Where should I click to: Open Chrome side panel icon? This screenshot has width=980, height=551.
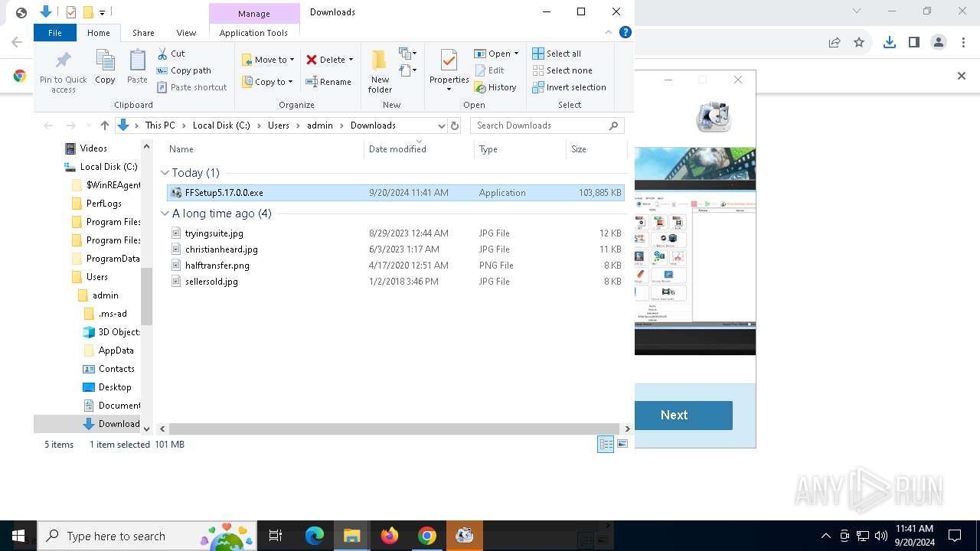click(x=913, y=42)
